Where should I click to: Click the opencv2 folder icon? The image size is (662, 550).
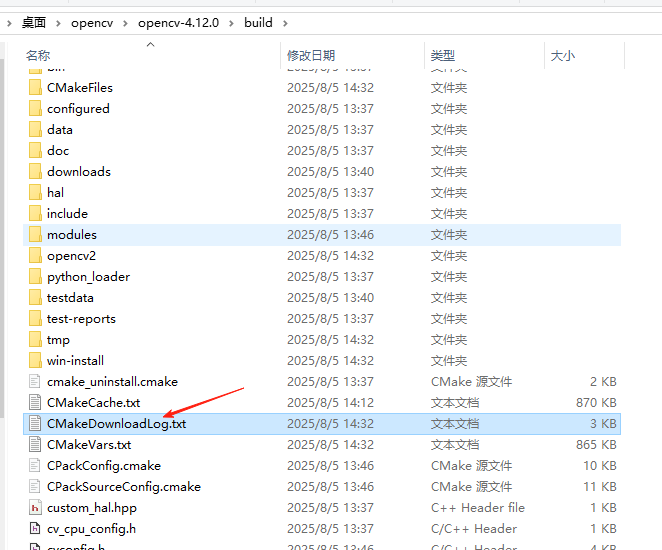click(x=35, y=255)
